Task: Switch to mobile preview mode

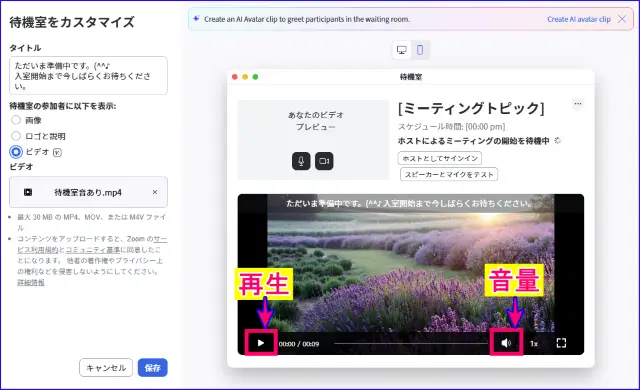Action: click(420, 50)
